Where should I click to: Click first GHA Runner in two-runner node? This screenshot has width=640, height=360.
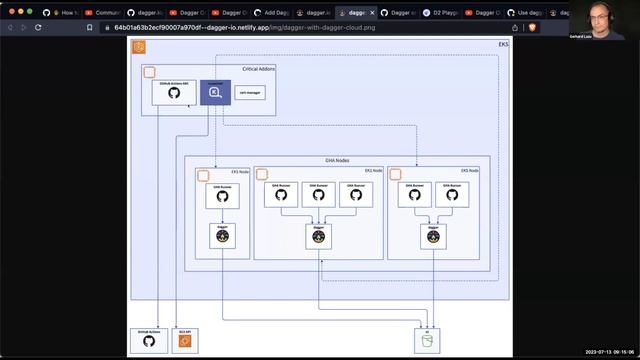pos(415,195)
